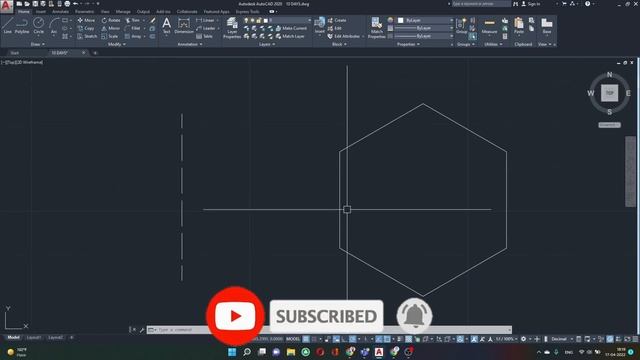Select the Circle tool
The image size is (640, 360).
pyautogui.click(x=38, y=25)
